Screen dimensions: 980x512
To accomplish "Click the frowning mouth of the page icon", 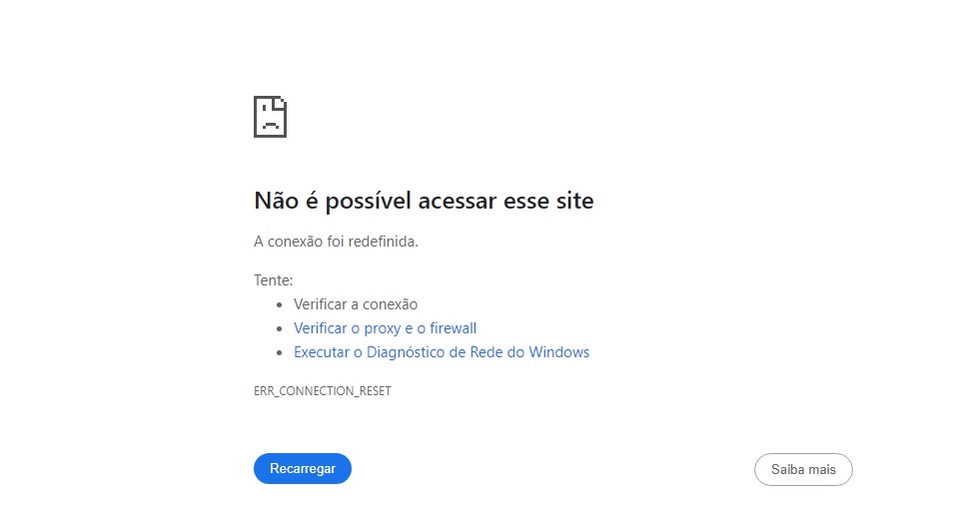I will point(270,126).
